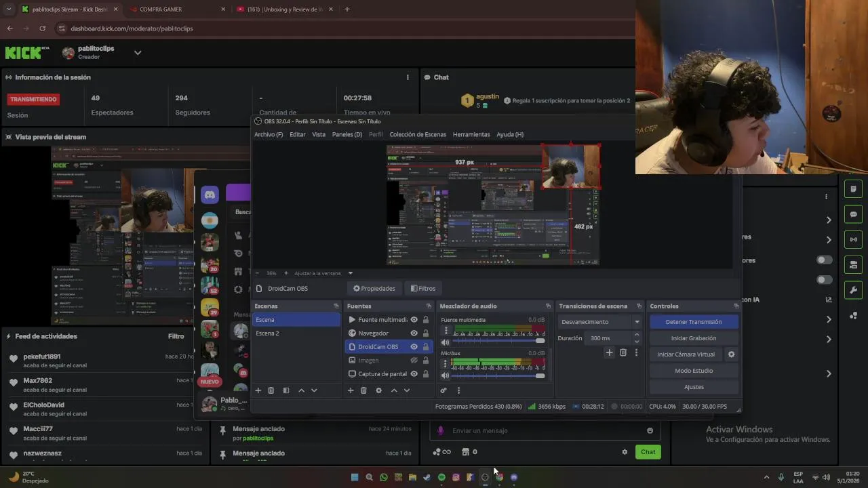
Task: Undock the Controles panel icon
Action: point(736,306)
